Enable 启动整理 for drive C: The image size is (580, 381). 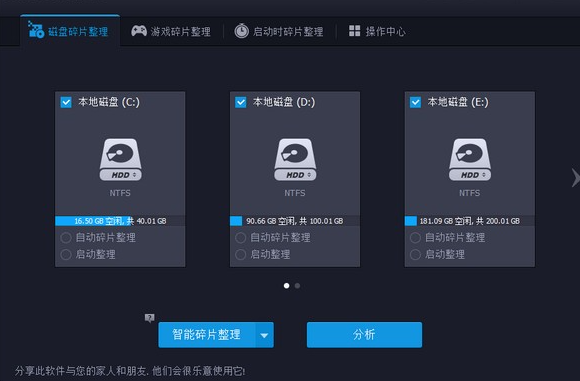pos(66,254)
